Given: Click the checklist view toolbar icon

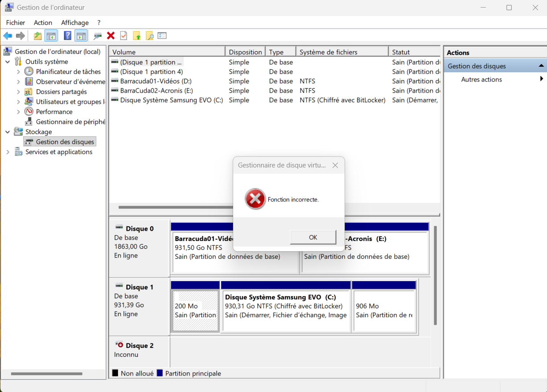Looking at the screenshot, I should 162,36.
